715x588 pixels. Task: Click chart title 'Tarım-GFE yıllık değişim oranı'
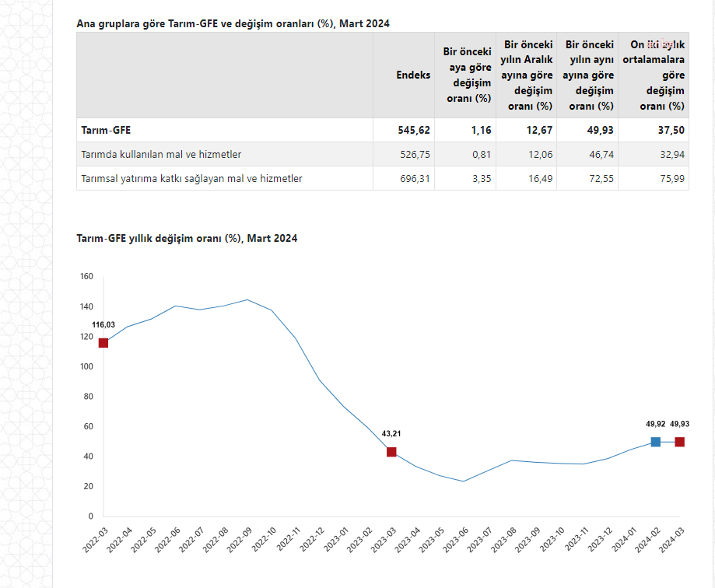click(187, 238)
